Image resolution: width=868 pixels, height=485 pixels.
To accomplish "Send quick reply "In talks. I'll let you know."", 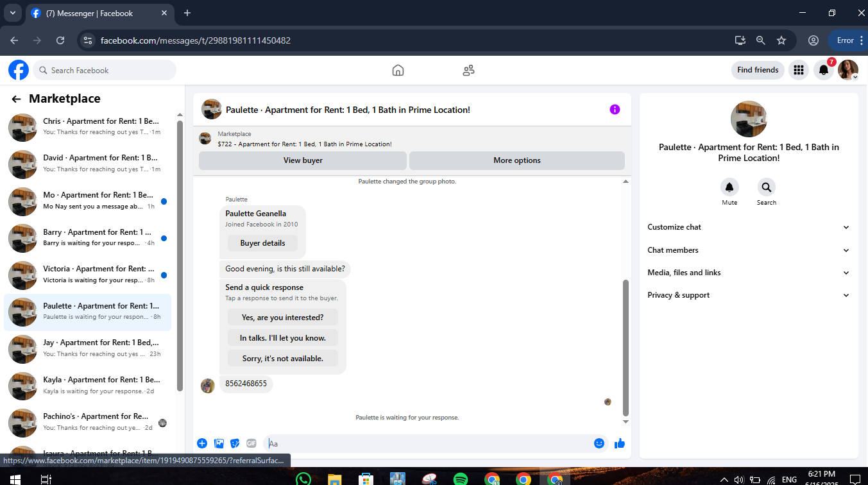I will tap(283, 338).
